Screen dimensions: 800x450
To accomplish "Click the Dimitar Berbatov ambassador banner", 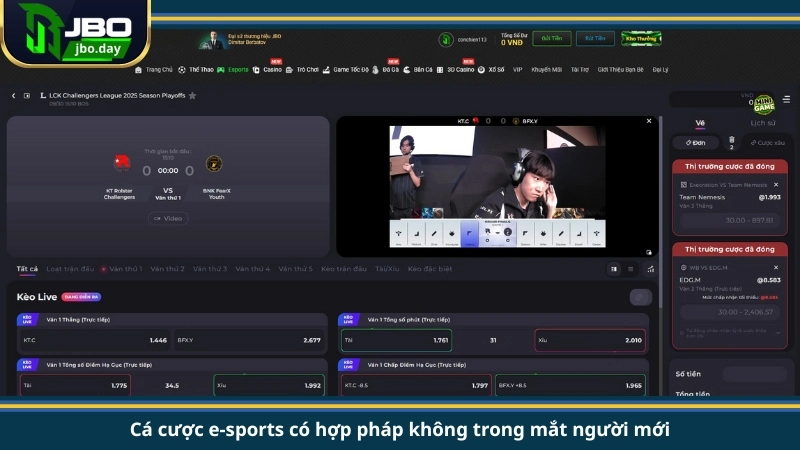I will tap(240, 40).
